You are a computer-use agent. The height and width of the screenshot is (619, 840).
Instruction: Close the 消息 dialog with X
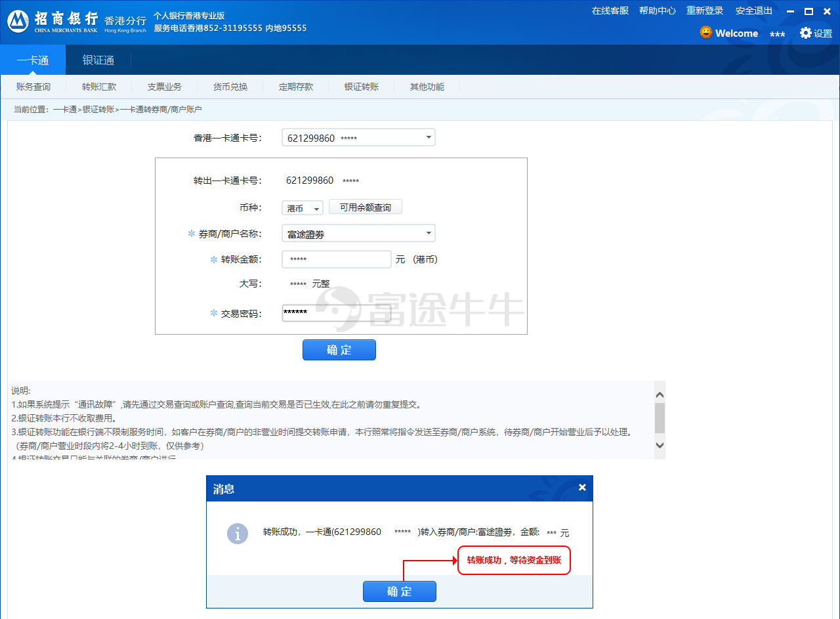coord(581,488)
